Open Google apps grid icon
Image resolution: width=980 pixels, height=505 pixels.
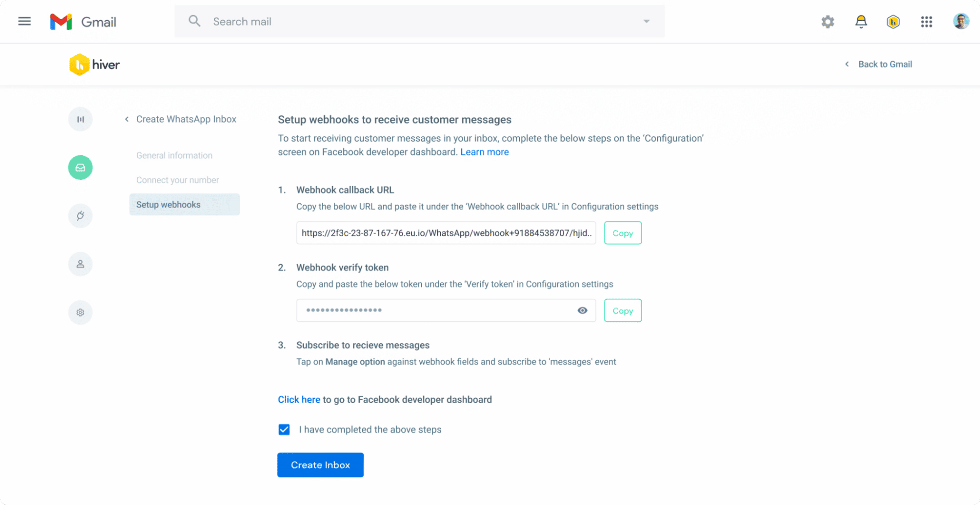tap(926, 22)
